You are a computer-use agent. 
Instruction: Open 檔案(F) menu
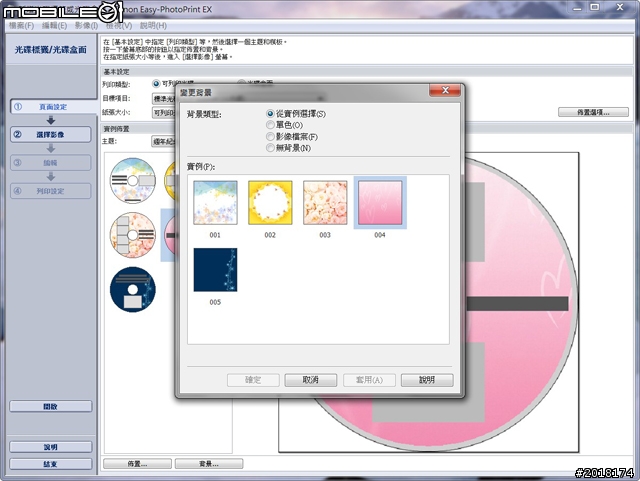pyautogui.click(x=22, y=26)
